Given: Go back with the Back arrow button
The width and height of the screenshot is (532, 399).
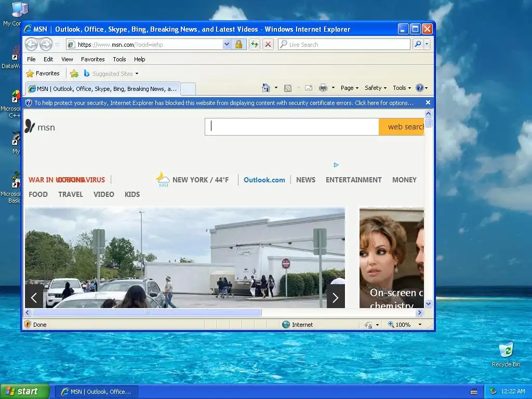Looking at the screenshot, I should (x=32, y=45).
